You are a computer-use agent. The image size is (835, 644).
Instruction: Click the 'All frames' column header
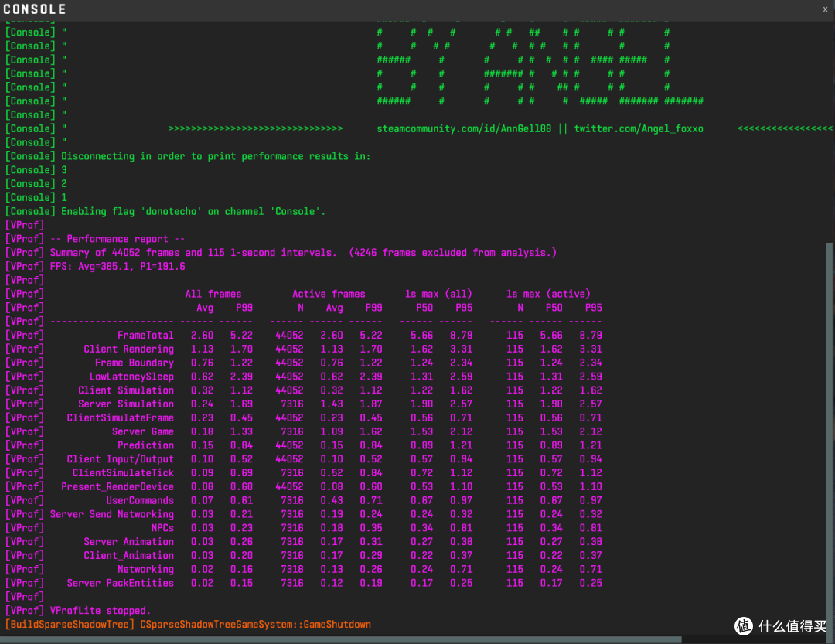click(x=213, y=294)
